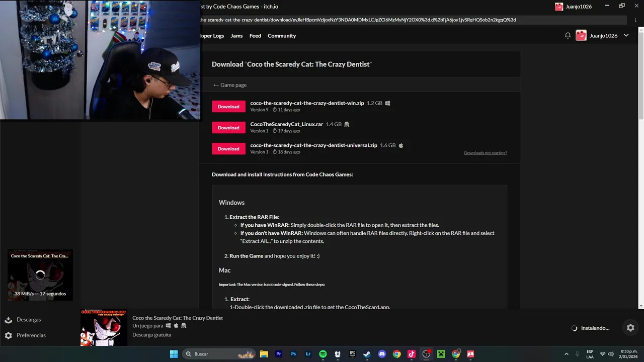644x362 pixels.
Task: Open Epic Games Launcher from the taskbar
Action: (352, 354)
